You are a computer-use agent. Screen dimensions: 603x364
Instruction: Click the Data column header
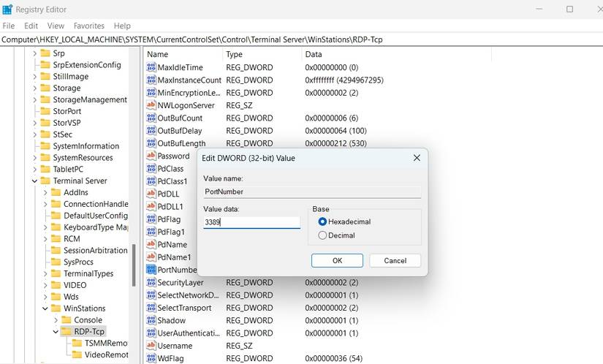(x=396, y=54)
